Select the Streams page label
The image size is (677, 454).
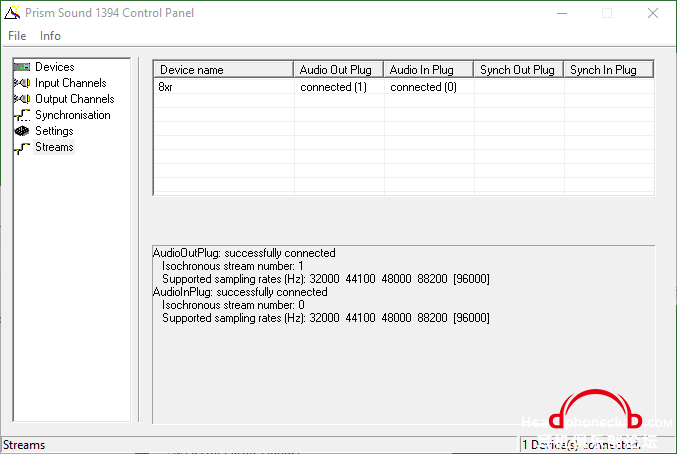[x=54, y=147]
